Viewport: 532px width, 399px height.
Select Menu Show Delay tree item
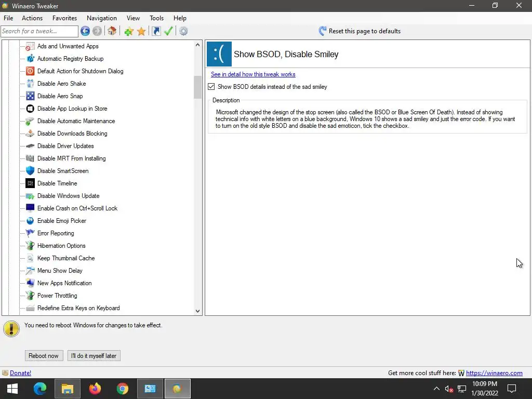(60, 271)
